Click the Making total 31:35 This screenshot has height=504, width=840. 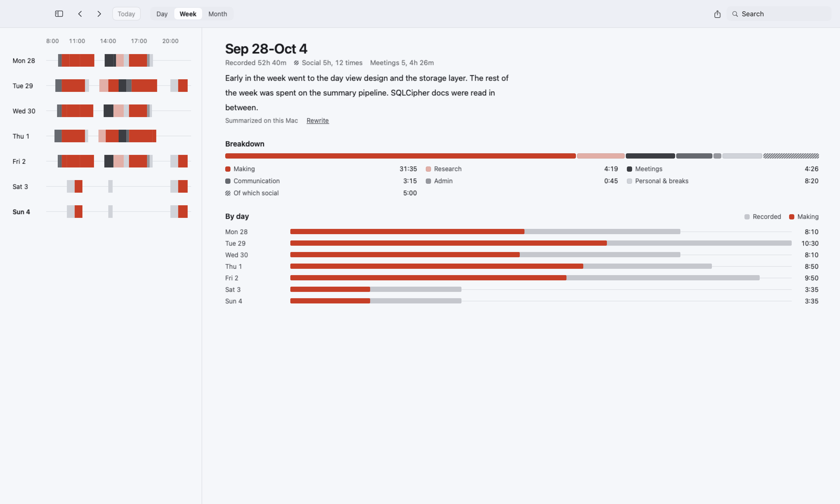(x=408, y=169)
